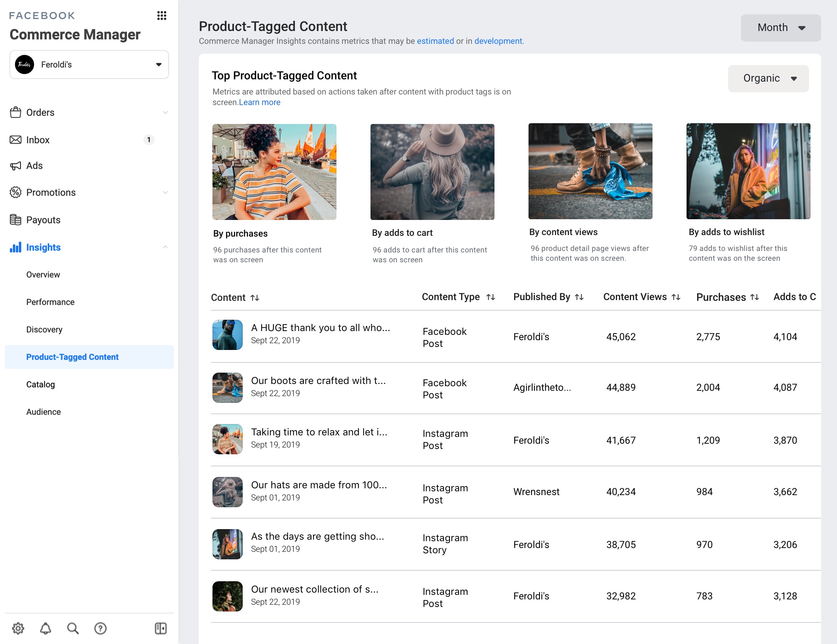Click the grid/apps icon top right

[x=162, y=15]
